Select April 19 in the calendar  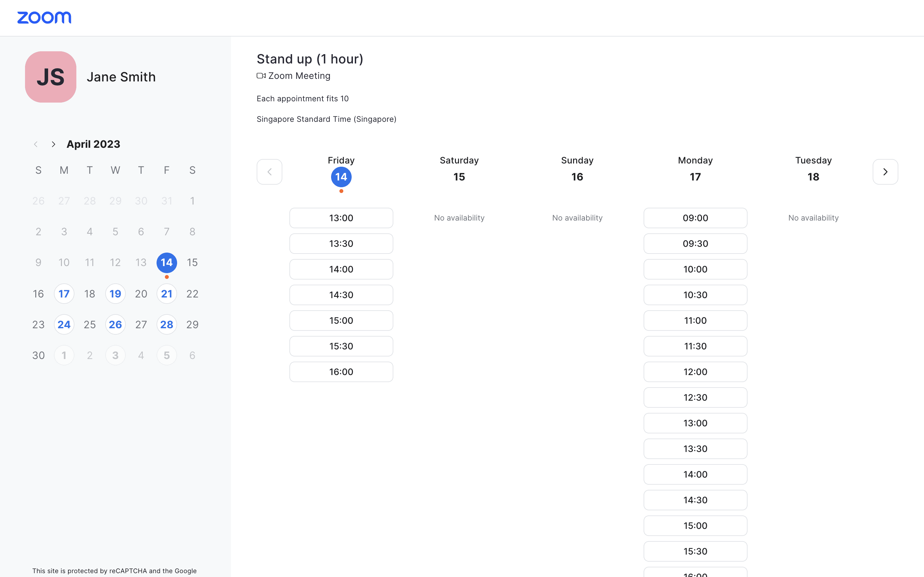pos(115,294)
